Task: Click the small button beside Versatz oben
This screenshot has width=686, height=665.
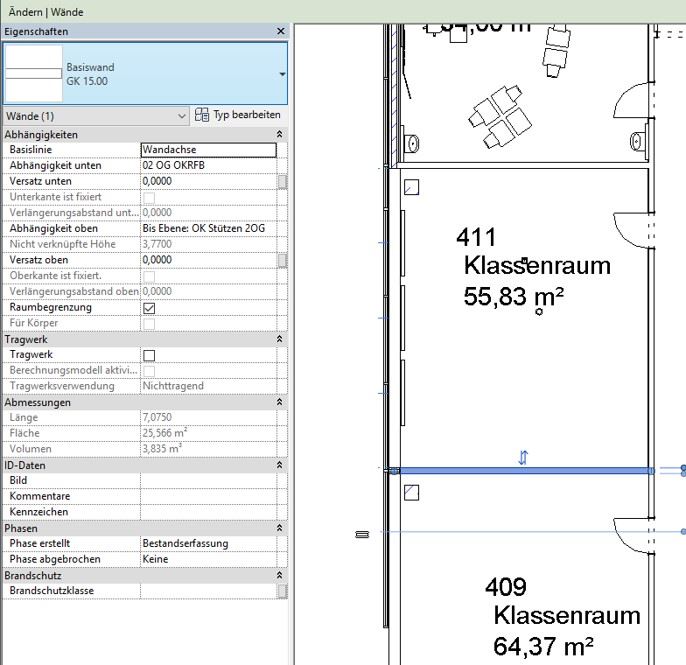Action: click(x=282, y=260)
